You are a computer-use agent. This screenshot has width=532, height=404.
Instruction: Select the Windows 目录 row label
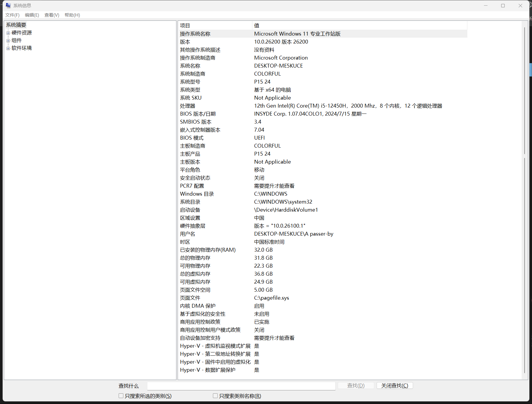tap(197, 194)
